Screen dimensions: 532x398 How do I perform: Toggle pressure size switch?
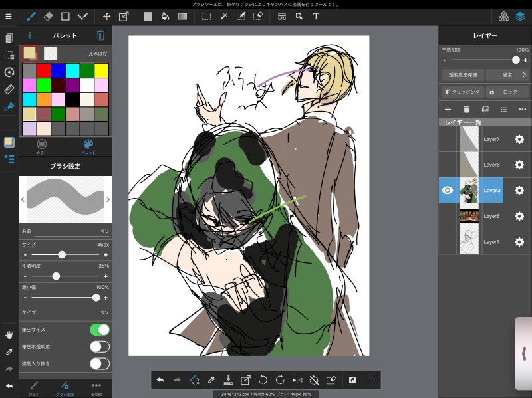100,330
